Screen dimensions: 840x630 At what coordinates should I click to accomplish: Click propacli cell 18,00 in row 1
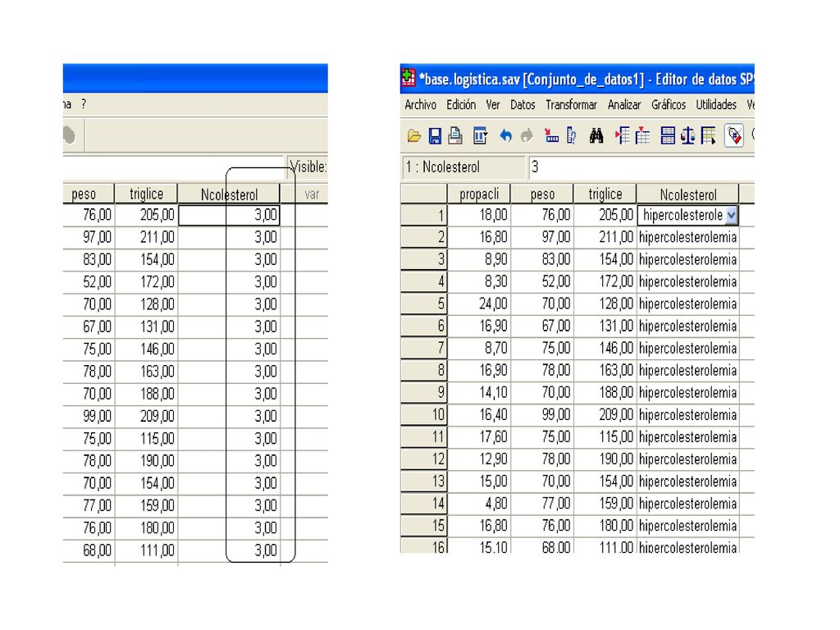coord(479,216)
